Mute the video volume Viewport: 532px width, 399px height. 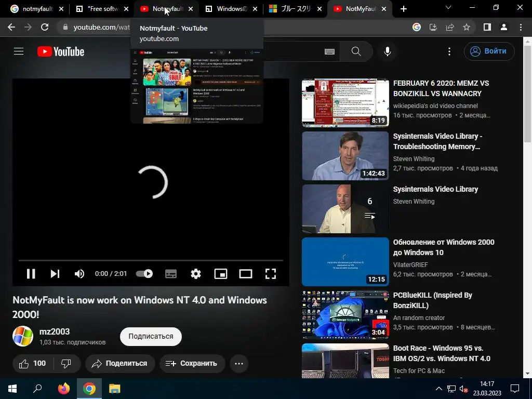point(79,273)
